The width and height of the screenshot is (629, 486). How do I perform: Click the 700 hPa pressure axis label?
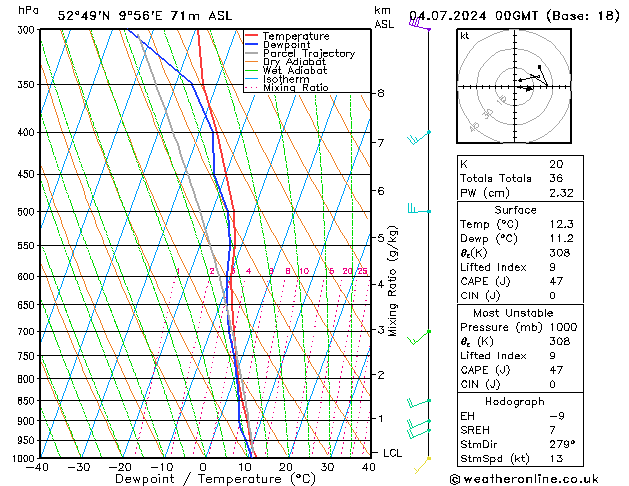[28, 332]
